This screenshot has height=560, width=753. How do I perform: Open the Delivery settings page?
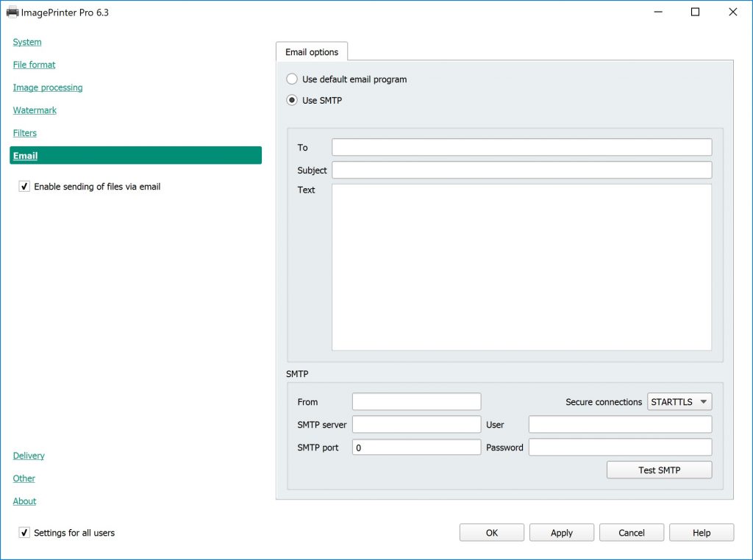click(29, 456)
